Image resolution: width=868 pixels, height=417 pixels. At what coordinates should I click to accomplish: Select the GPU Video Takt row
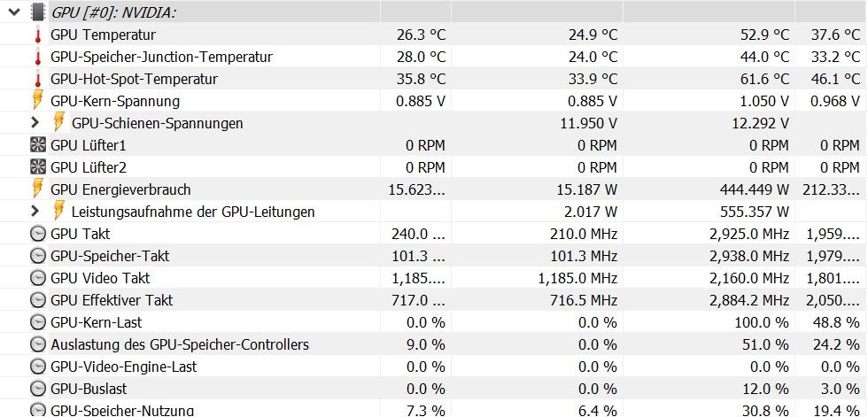(434, 278)
